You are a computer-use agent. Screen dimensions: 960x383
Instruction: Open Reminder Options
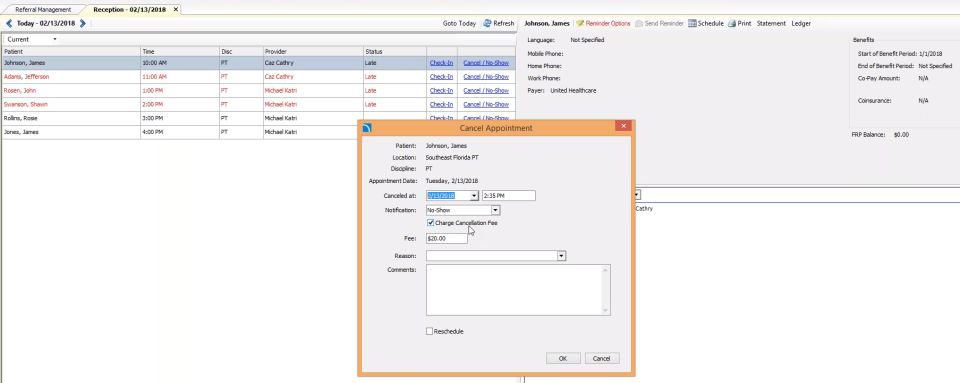point(603,24)
